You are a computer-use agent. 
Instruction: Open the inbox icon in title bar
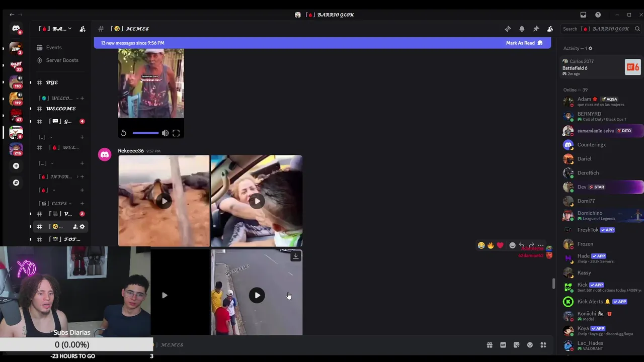pyautogui.click(x=583, y=15)
